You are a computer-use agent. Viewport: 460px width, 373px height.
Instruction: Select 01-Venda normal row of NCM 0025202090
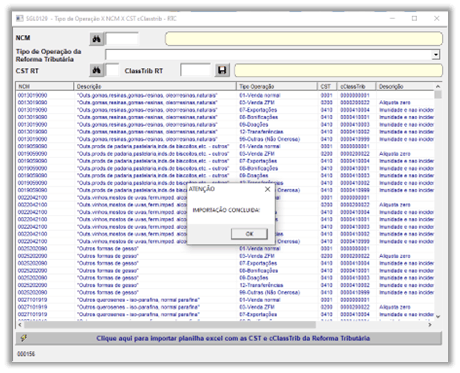coord(225,249)
